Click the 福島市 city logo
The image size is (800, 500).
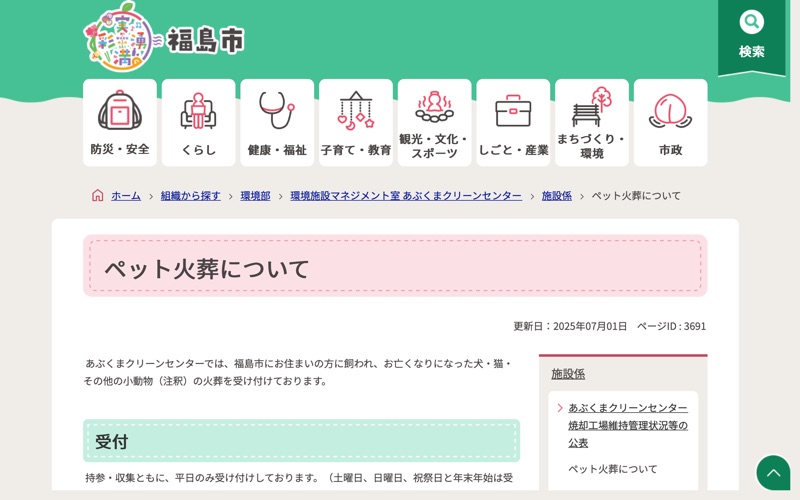click(x=164, y=37)
